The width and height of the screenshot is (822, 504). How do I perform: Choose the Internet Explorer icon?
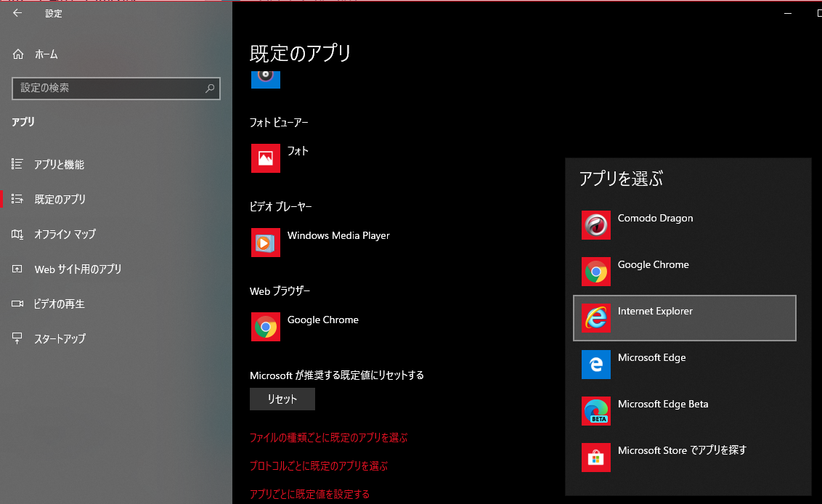(596, 318)
